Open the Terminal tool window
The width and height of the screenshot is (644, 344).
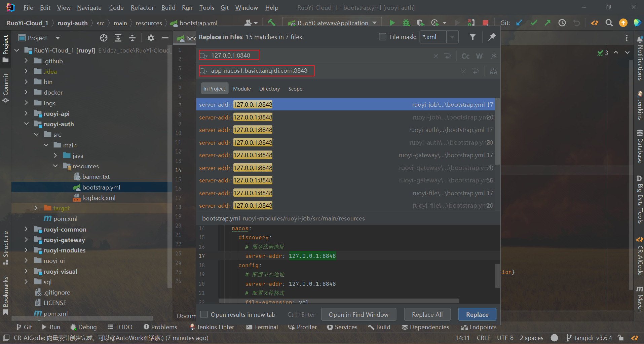[262, 327]
